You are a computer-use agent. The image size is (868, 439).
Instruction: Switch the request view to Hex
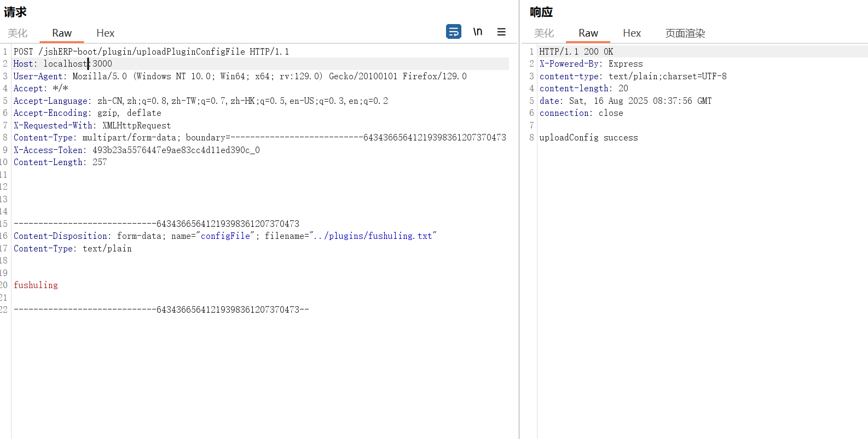pyautogui.click(x=105, y=33)
